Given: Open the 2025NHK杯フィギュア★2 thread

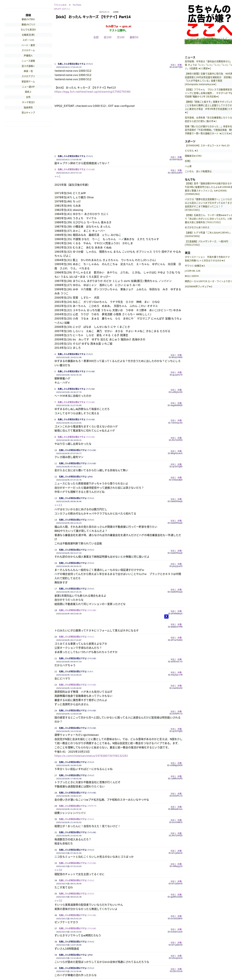Looking at the screenshot, I should tap(199, 286).
